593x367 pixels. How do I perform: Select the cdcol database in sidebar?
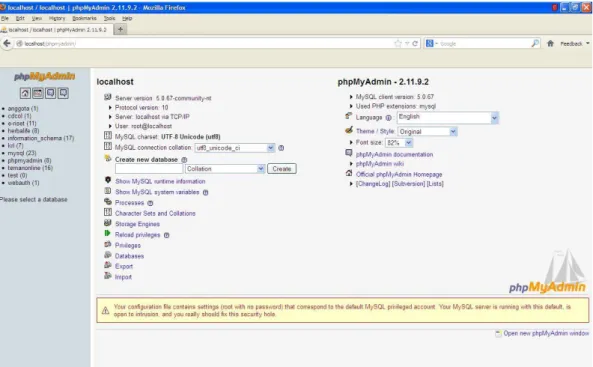click(x=19, y=116)
